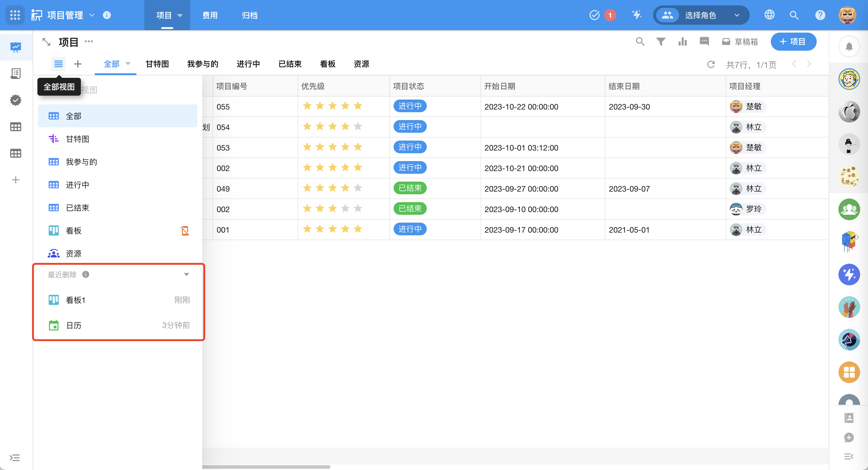Open global search magnifier in header
868x470 pixels.
pyautogui.click(x=794, y=15)
